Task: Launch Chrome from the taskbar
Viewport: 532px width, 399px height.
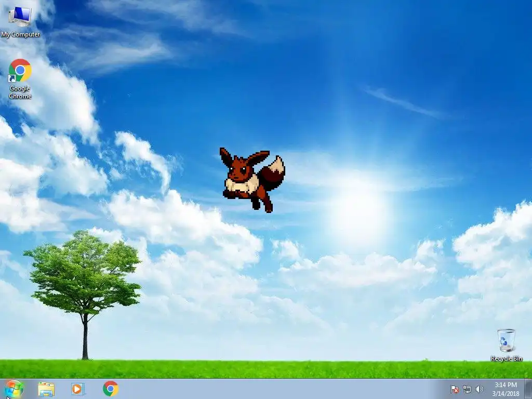Action: pyautogui.click(x=111, y=389)
